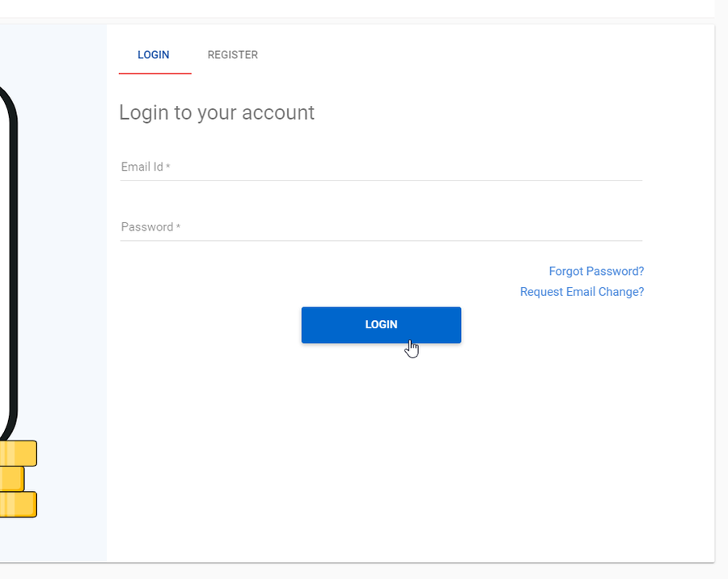Click the bottom gold coin illustration
Viewport: 728px width, 579px height.
(18, 505)
